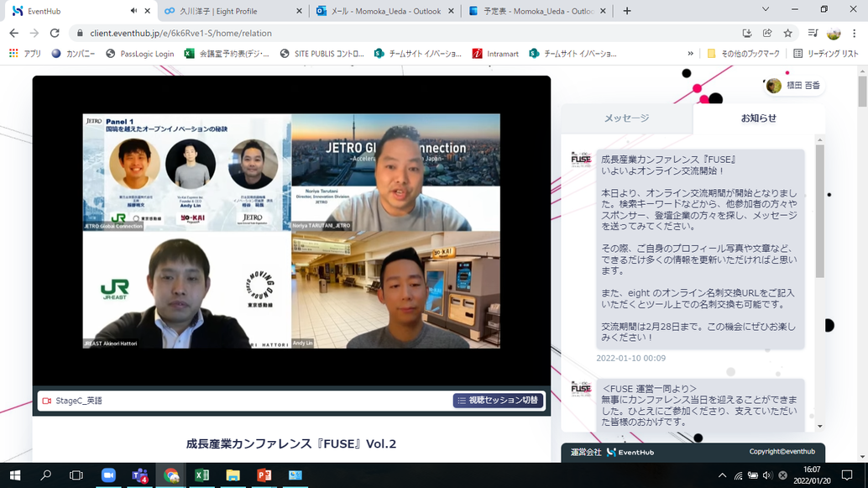Open the PassLogic Login bookmark
The image size is (868, 488).
click(x=139, y=54)
